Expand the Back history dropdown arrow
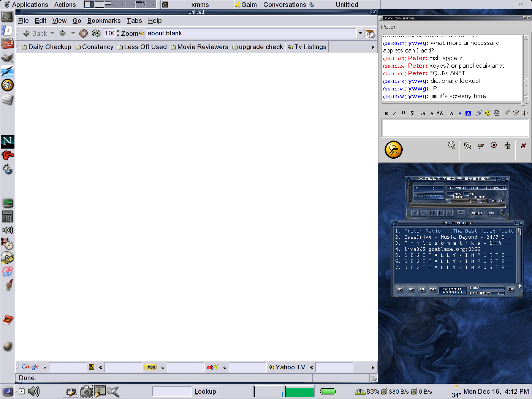 (x=52, y=33)
